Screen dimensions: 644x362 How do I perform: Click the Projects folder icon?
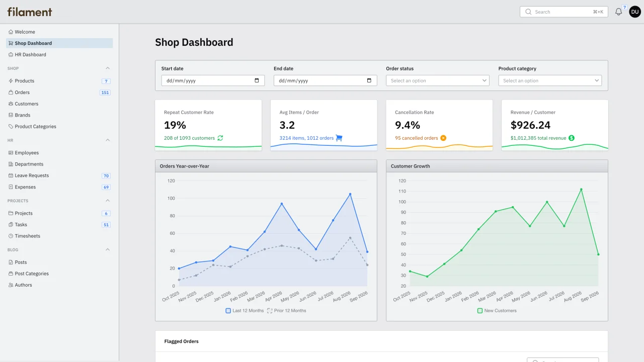point(11,213)
